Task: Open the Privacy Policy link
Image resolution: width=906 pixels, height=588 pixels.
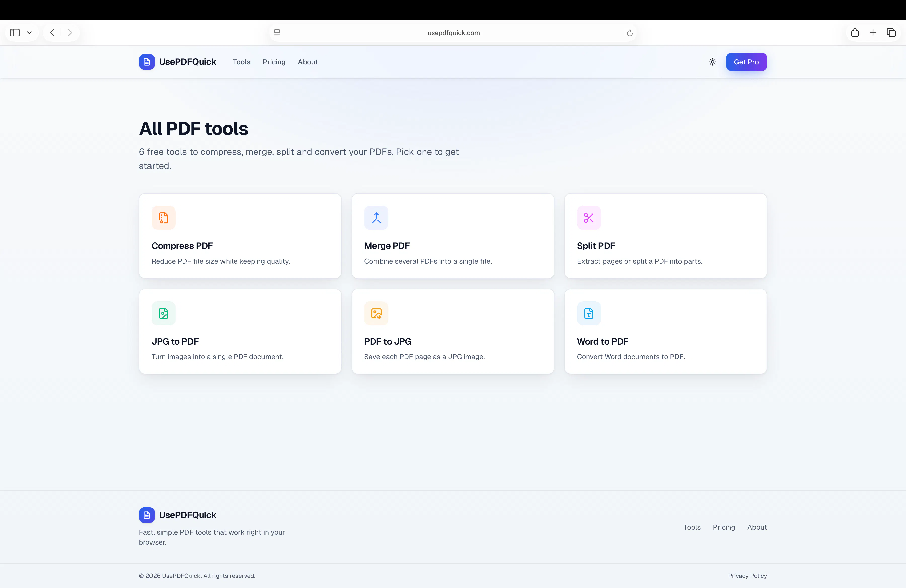Action: [747, 576]
